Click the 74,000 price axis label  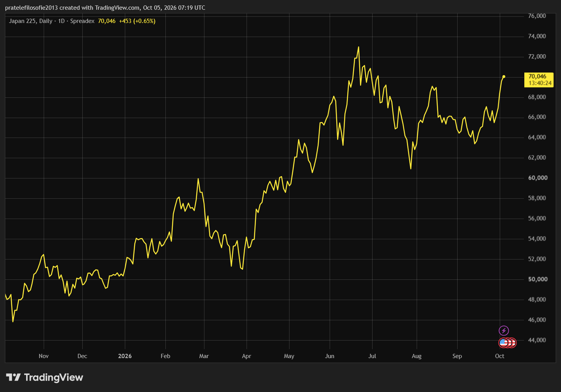pos(537,36)
